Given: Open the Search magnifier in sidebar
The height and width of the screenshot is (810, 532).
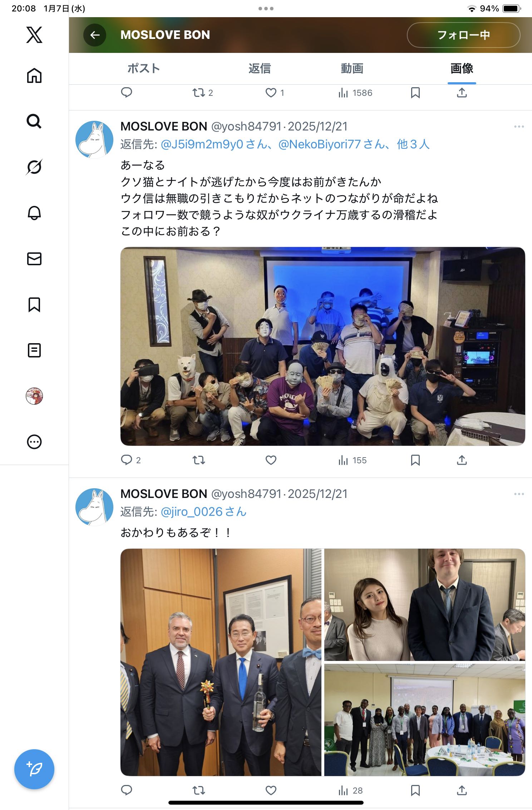Looking at the screenshot, I should pos(34,121).
